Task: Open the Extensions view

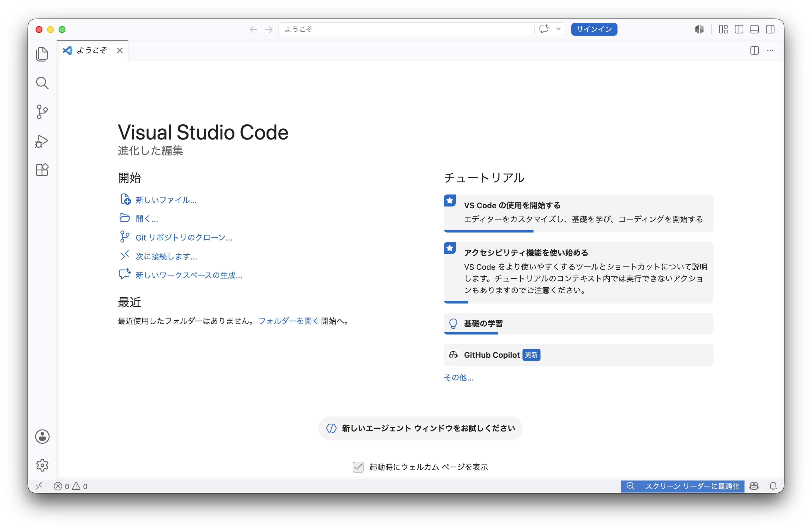Action: [42, 169]
